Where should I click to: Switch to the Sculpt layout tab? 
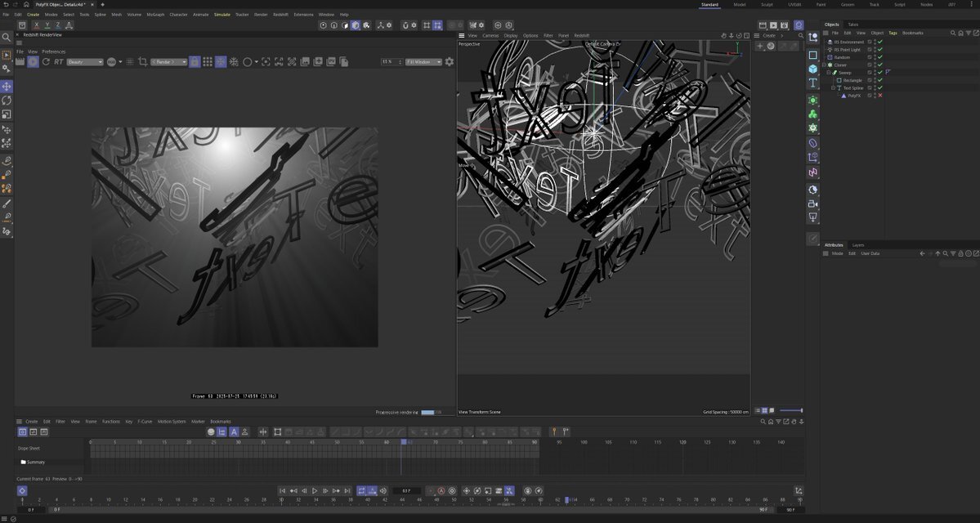point(766,4)
